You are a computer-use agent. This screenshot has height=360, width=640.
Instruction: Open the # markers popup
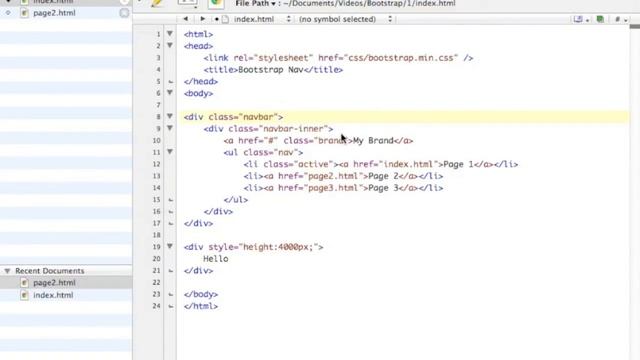pyautogui.click(x=621, y=19)
